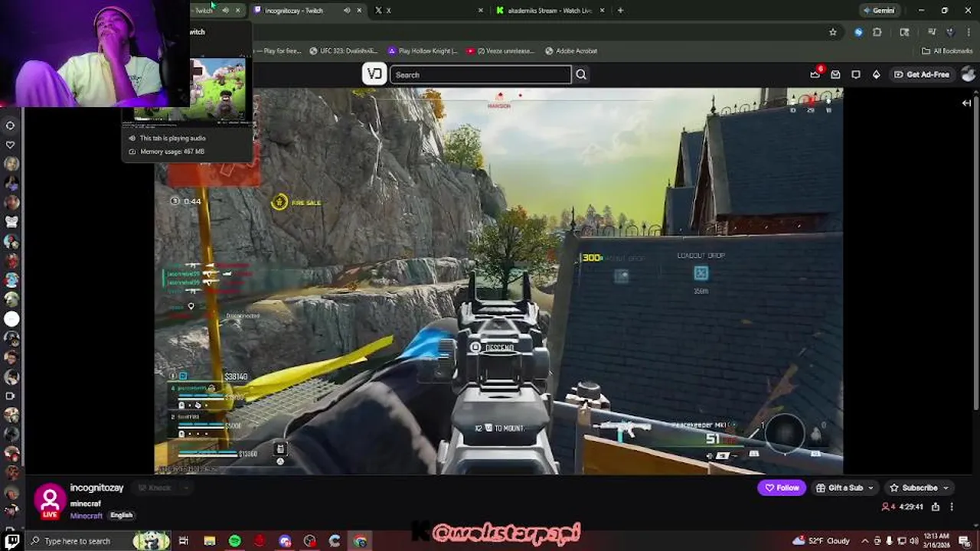The width and height of the screenshot is (980, 551).
Task: Open stream more options three-dot menu
Action: (952, 507)
